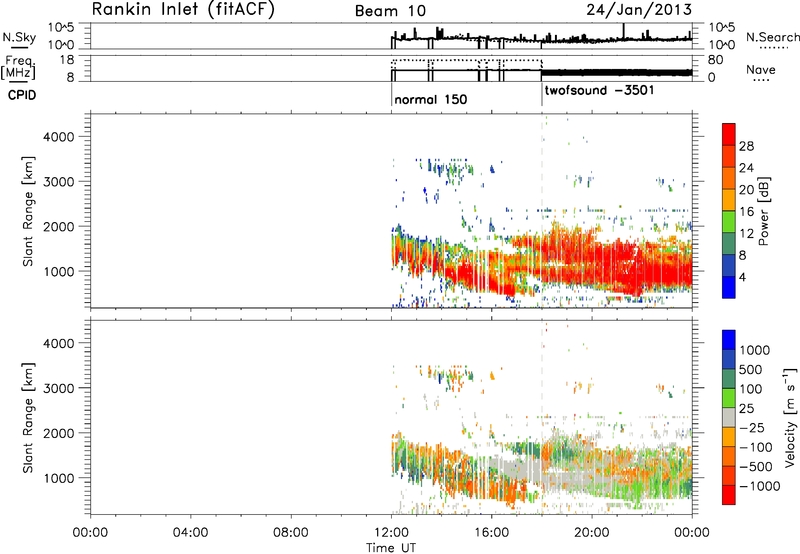The height and width of the screenshot is (554, 800).
Task: Click the 'Nave' legend label
Action: click(x=761, y=70)
